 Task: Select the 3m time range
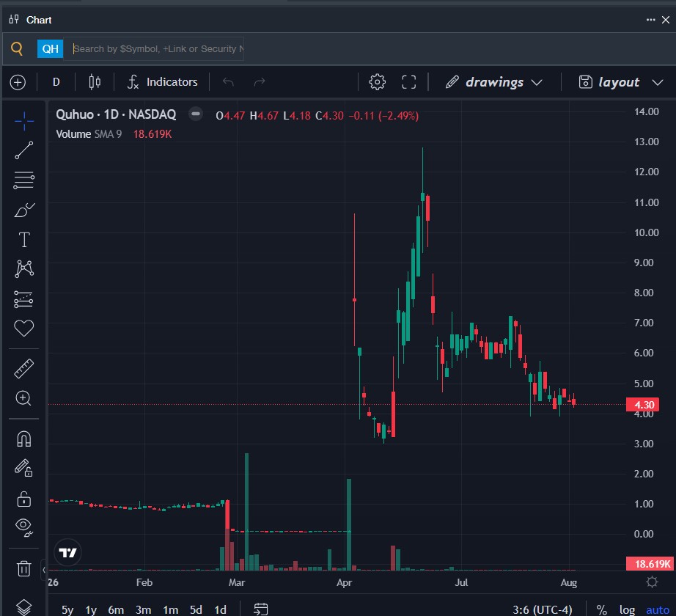pos(143,609)
